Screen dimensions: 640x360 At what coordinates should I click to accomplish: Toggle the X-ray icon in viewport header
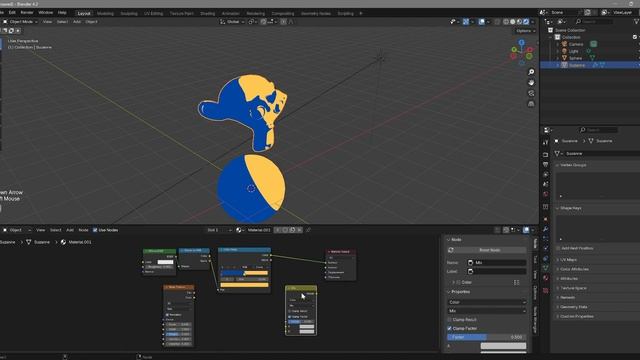[497, 22]
